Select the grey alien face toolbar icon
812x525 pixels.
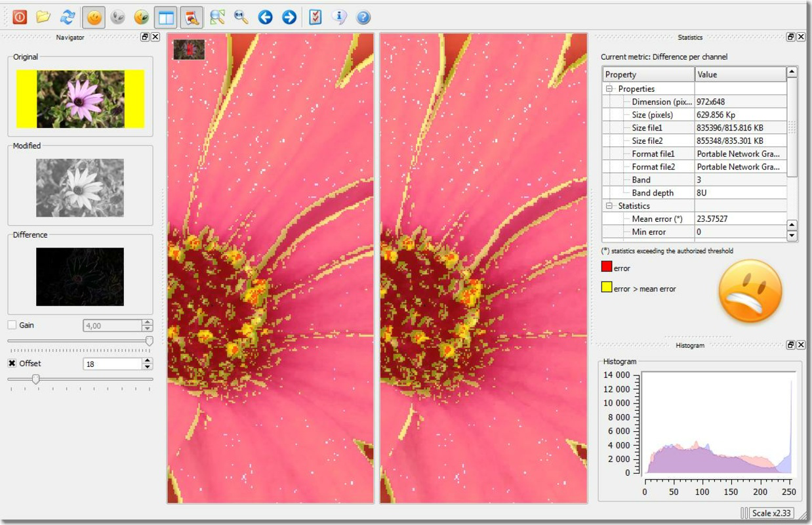click(118, 17)
